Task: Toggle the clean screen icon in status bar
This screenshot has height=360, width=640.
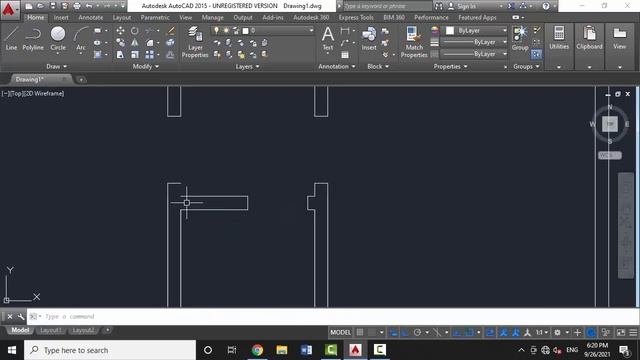Action: click(621, 333)
